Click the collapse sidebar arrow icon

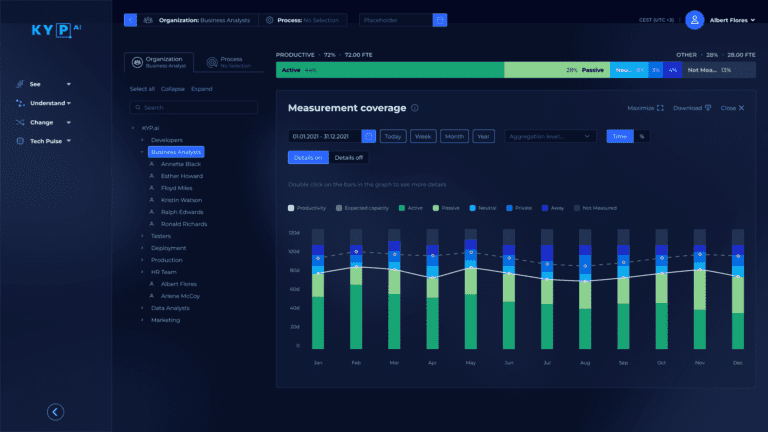tap(56, 410)
